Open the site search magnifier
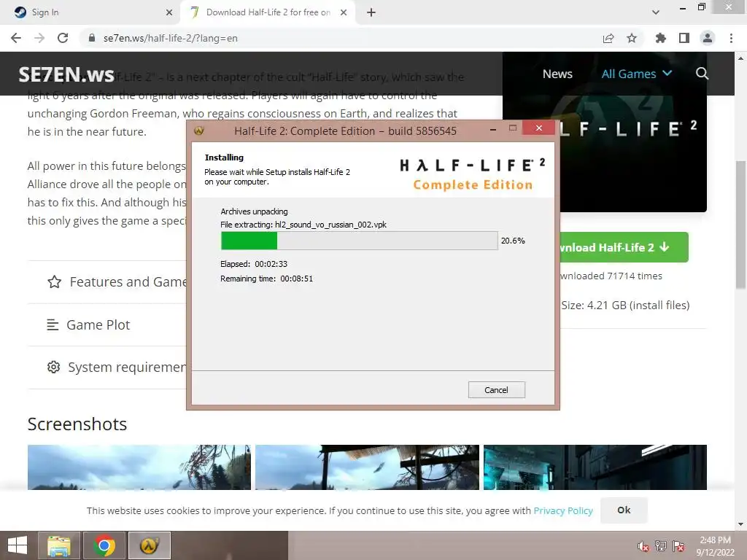This screenshot has height=560, width=747. (702, 74)
